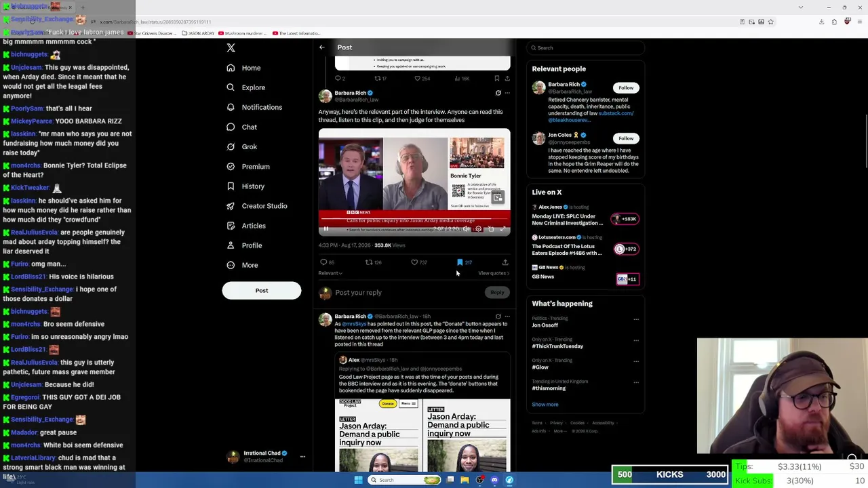The height and width of the screenshot is (488, 868).
Task: Open the Irrational Chad account menu dots
Action: click(x=303, y=457)
